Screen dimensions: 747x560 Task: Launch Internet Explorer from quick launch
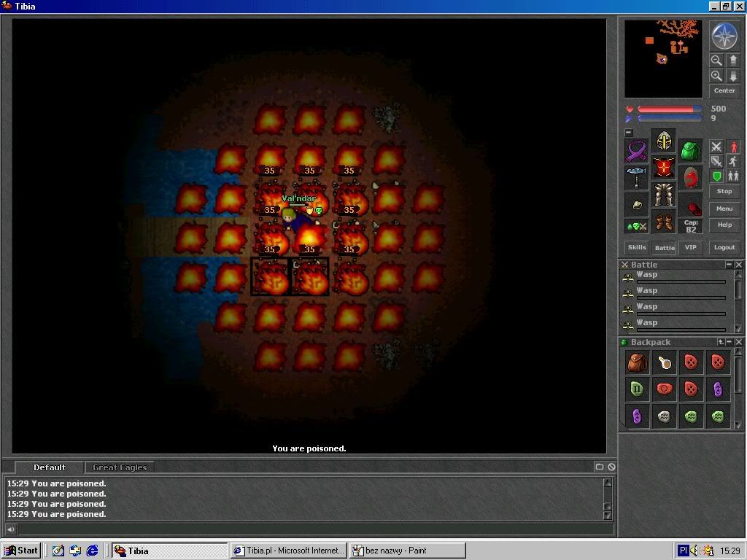coord(92,551)
